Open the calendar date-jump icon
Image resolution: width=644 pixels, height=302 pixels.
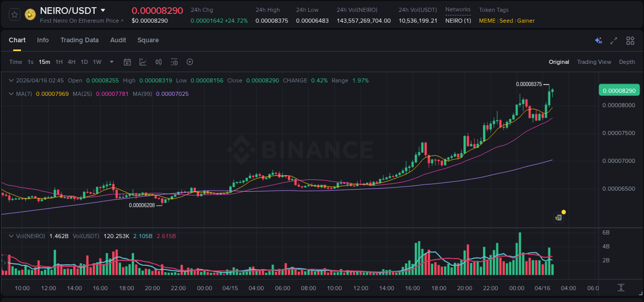(127, 62)
